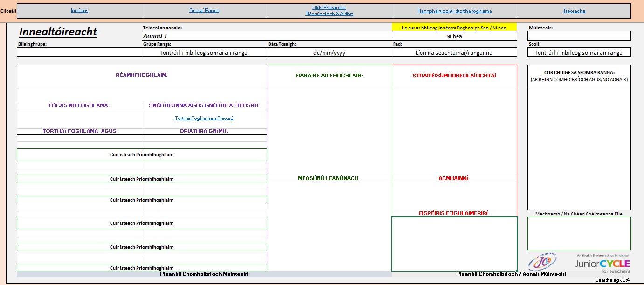Screen dimensions: 644x285
Task: Select the empty cell under Acmhainní
Action: pyautogui.click(x=454, y=196)
